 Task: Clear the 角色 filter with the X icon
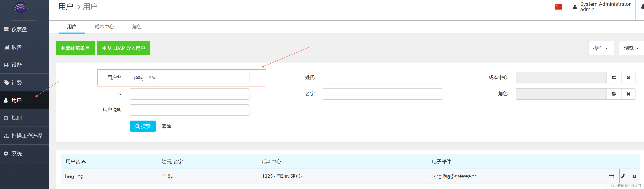tap(628, 94)
